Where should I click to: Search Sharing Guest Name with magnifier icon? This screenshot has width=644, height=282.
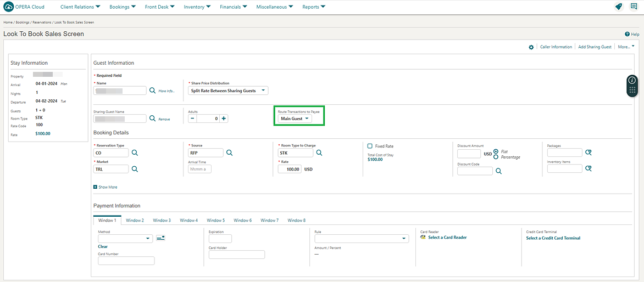tap(152, 119)
